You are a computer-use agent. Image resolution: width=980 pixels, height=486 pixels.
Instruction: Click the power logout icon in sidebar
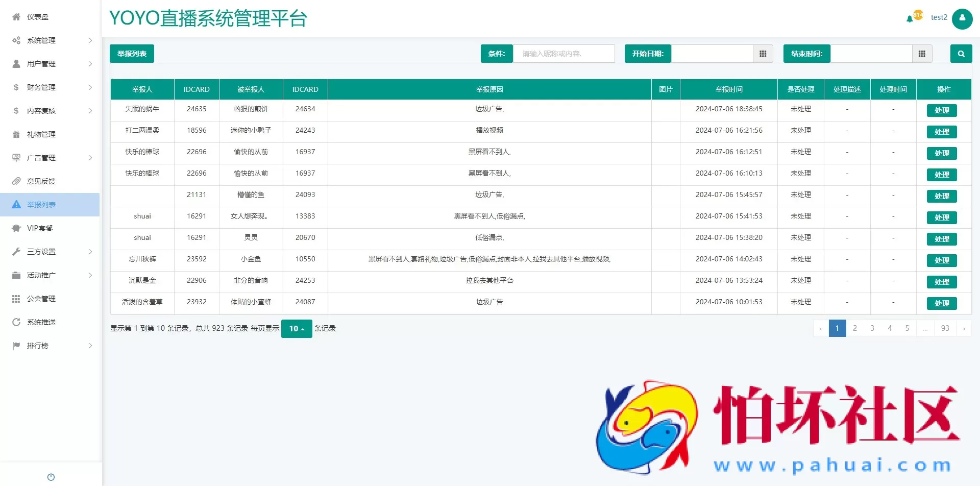click(51, 476)
